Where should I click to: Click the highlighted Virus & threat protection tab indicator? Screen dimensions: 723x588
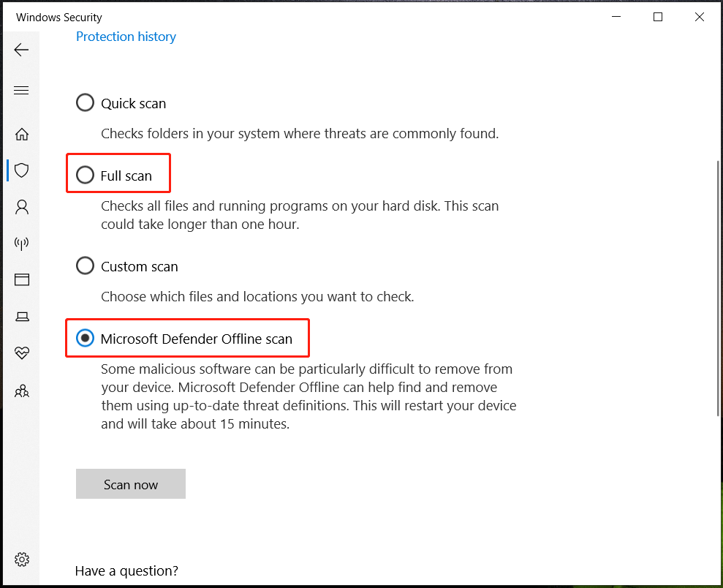(7, 170)
